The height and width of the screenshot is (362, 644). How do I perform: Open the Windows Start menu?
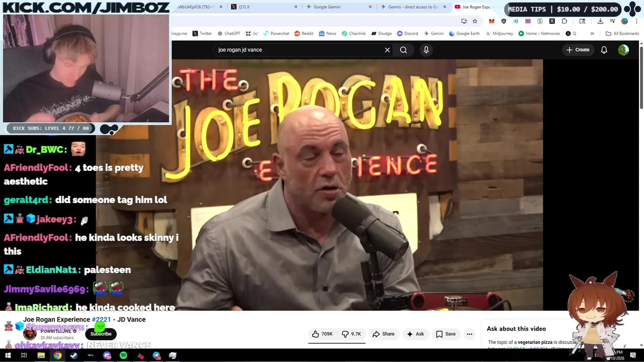8,355
